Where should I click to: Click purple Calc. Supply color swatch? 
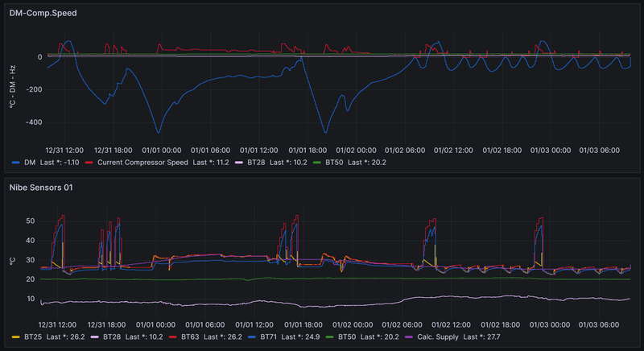(x=409, y=337)
